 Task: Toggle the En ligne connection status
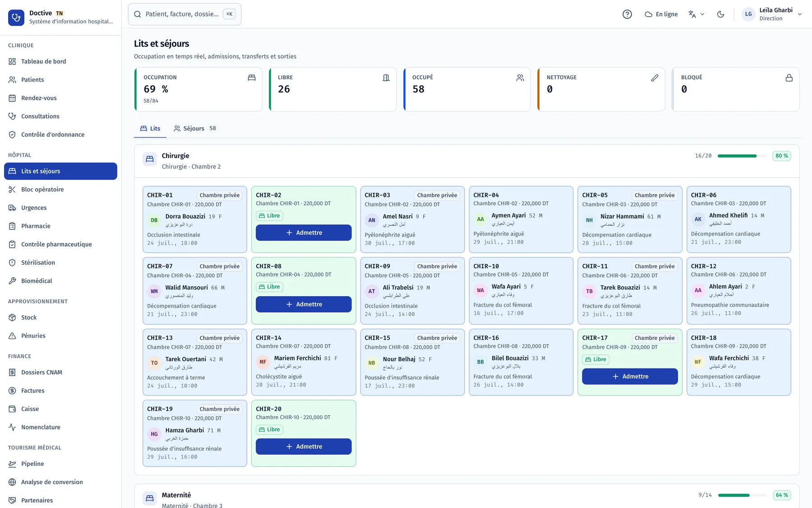tap(661, 14)
